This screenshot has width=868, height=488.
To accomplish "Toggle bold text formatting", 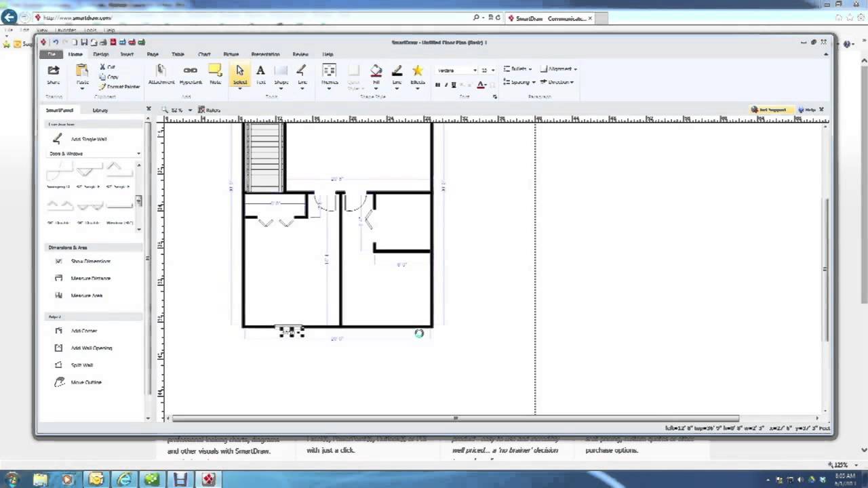I will point(437,85).
